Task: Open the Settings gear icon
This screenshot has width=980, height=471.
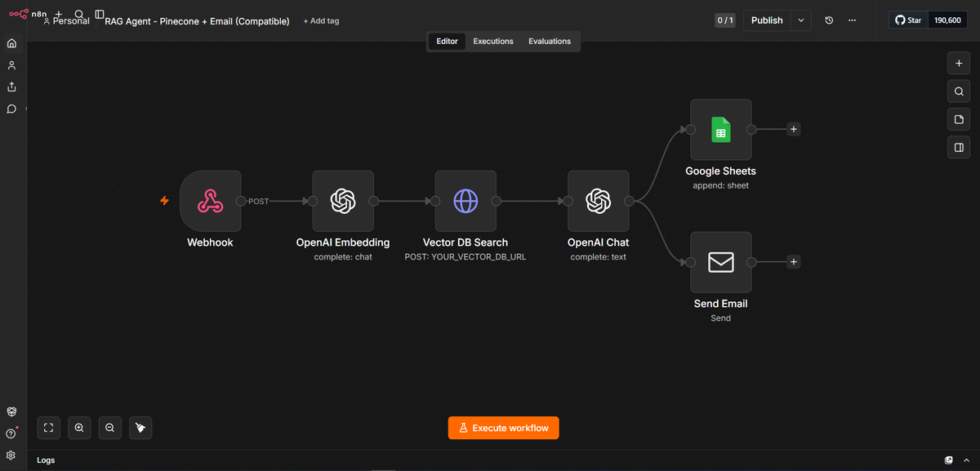Action: (x=11, y=455)
